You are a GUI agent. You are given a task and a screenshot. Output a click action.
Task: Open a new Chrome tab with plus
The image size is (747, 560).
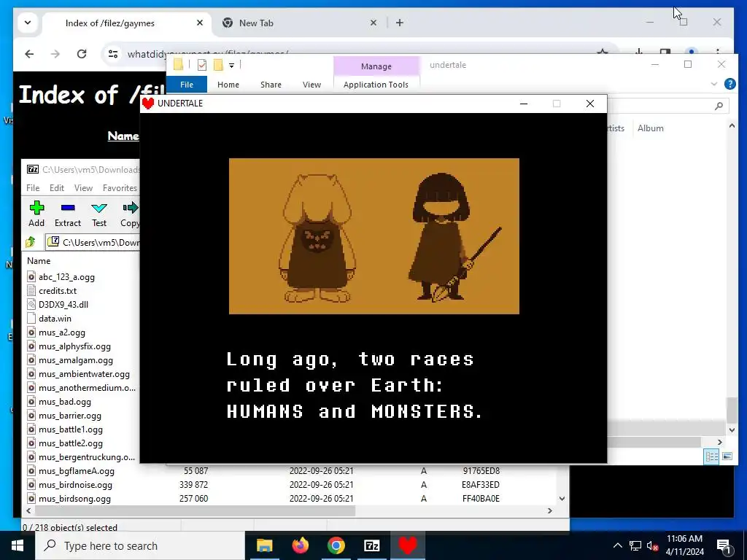(400, 23)
